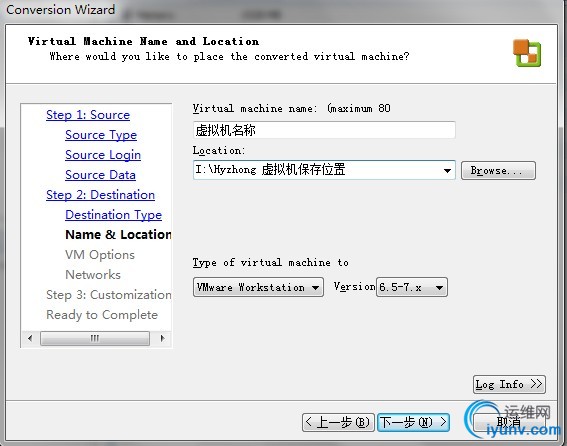Screen dimensions: 567x446
Task: Select Ready to Complete sidebar entry
Action: coord(102,315)
